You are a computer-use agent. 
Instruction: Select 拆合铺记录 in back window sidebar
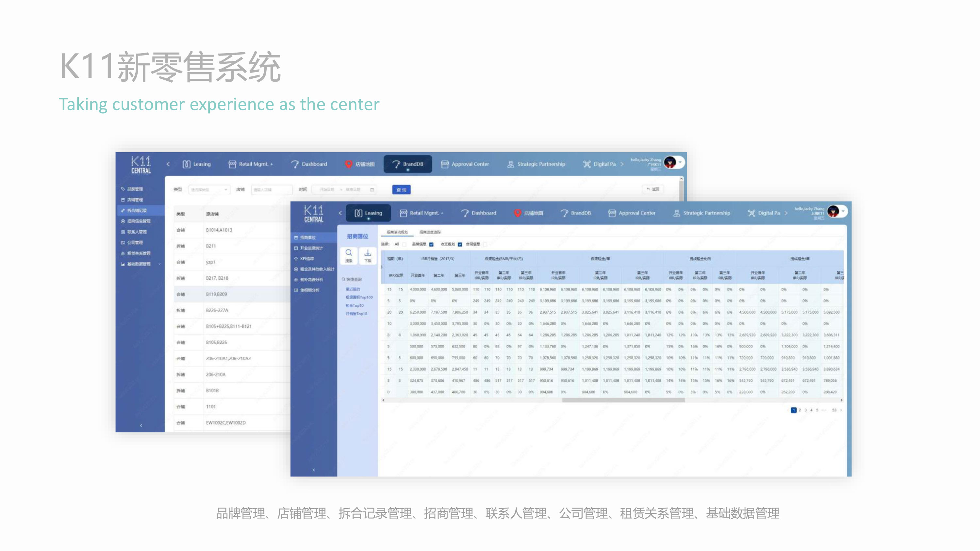[140, 210]
